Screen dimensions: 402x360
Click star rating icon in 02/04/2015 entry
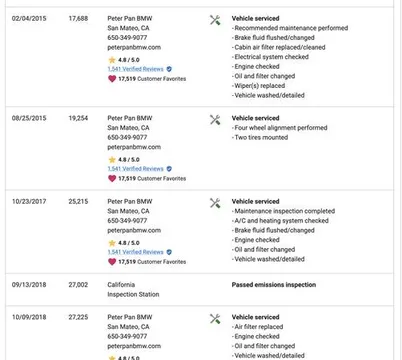pyautogui.click(x=112, y=60)
